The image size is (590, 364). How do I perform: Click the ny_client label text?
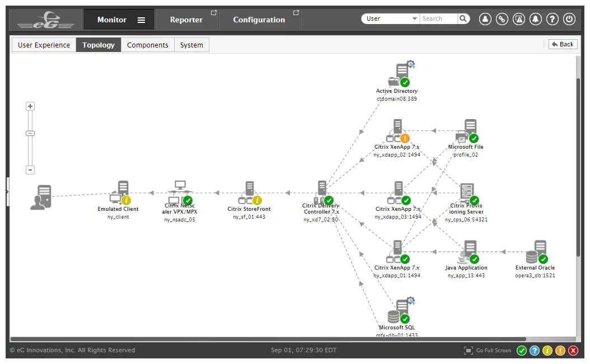pyautogui.click(x=118, y=217)
